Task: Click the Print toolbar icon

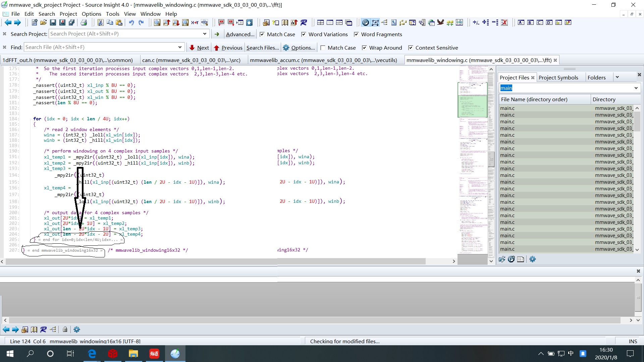Action: tap(84, 22)
